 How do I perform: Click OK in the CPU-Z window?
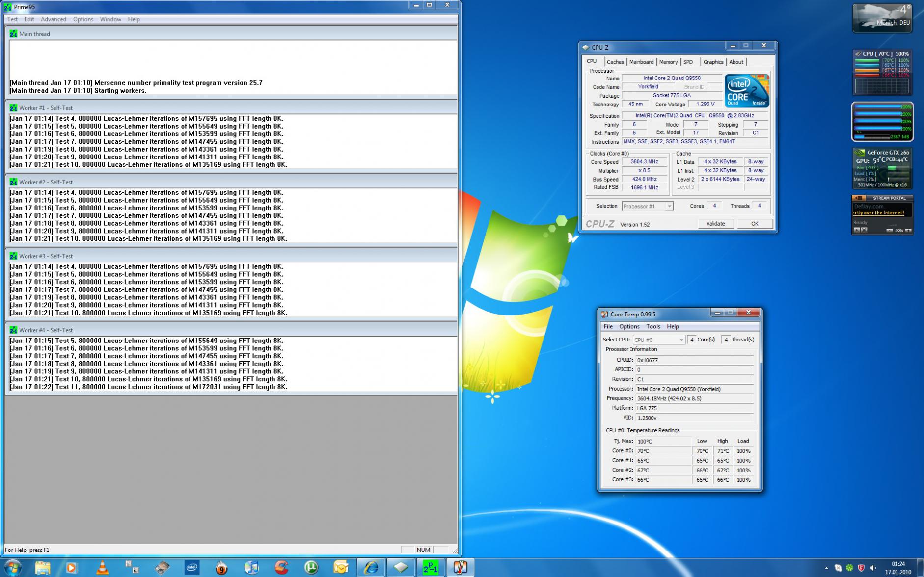tap(754, 224)
